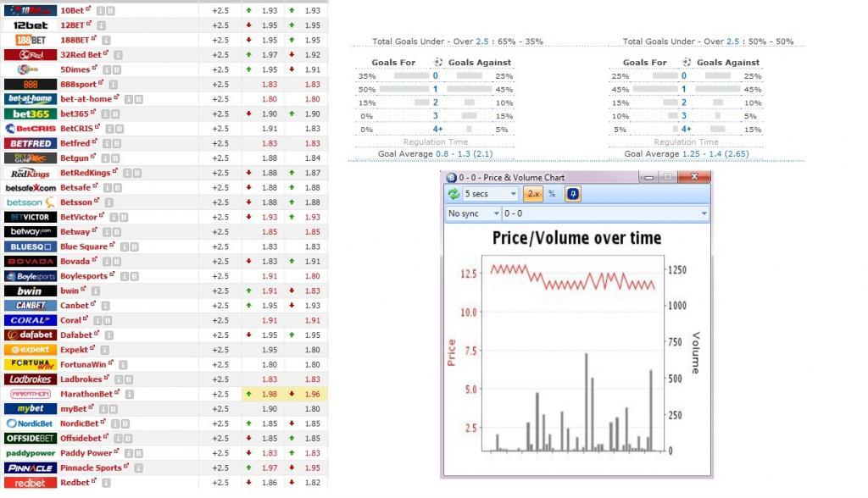Click the 1.86 odds in the Redbet row
Screen dimensions: 868x498
(x=270, y=483)
